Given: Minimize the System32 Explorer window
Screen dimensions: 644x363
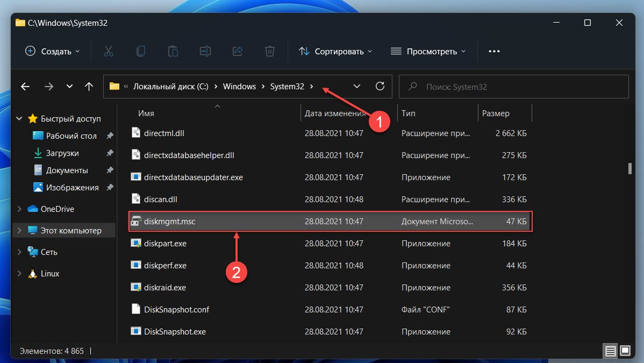Looking at the screenshot, I should click(x=556, y=23).
